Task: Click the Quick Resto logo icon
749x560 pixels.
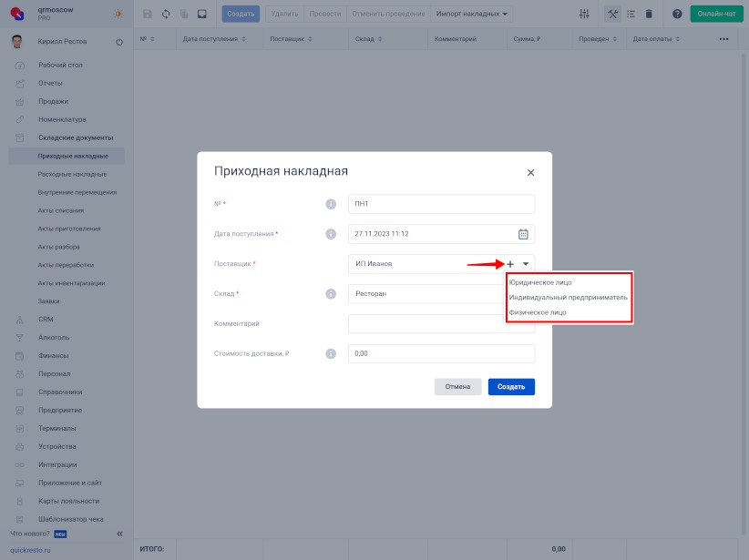Action: [17, 14]
